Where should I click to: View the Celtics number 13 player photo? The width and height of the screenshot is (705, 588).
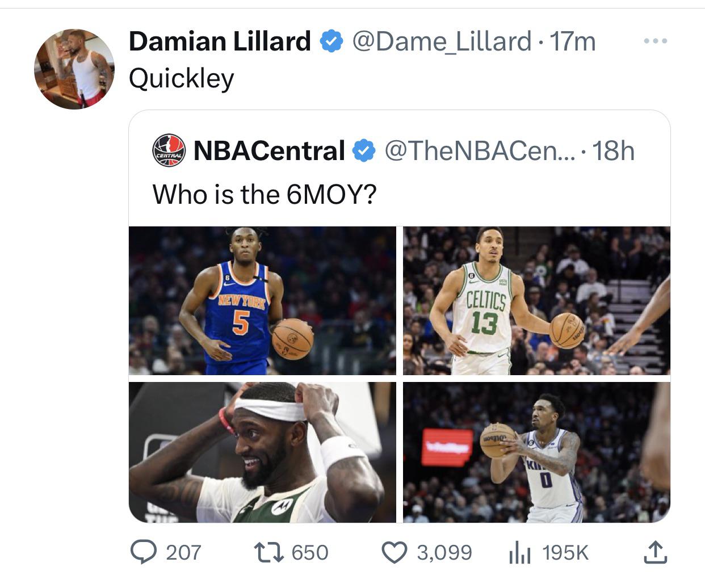(x=536, y=300)
